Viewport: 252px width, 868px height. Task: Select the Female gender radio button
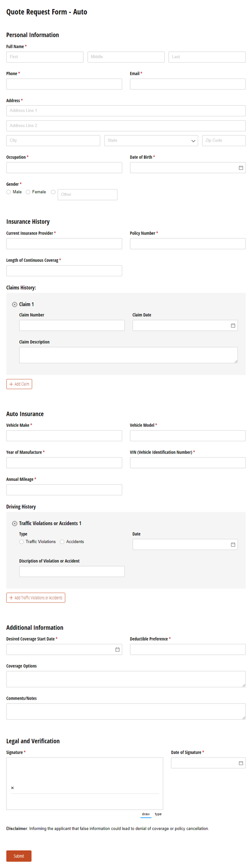click(28, 192)
